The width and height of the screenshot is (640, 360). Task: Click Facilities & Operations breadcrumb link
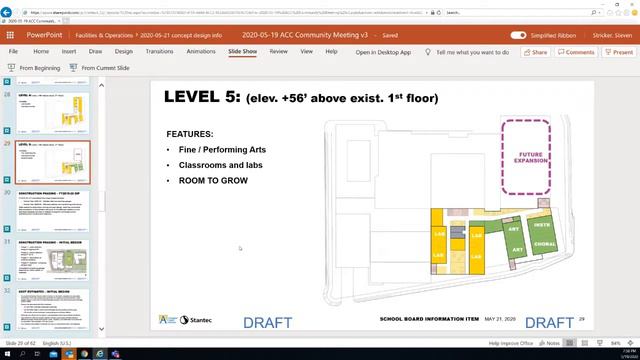104,36
